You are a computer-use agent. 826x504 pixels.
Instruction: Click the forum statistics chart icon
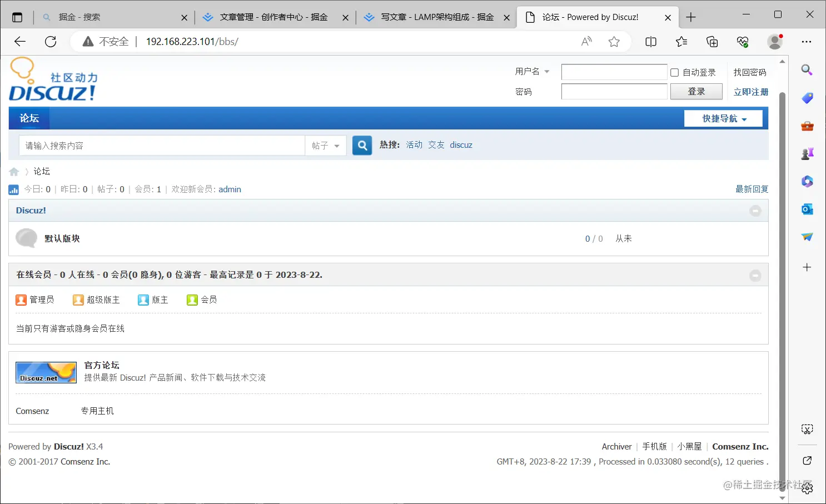14,189
